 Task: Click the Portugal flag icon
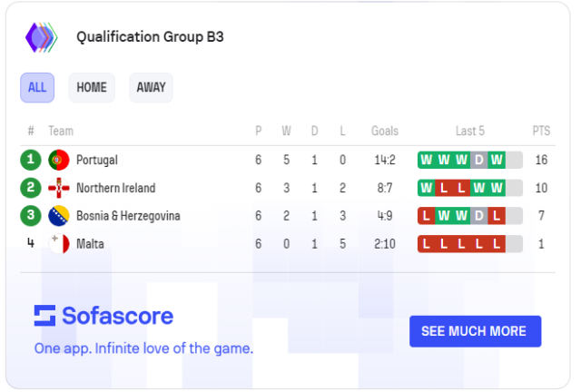tap(59, 160)
